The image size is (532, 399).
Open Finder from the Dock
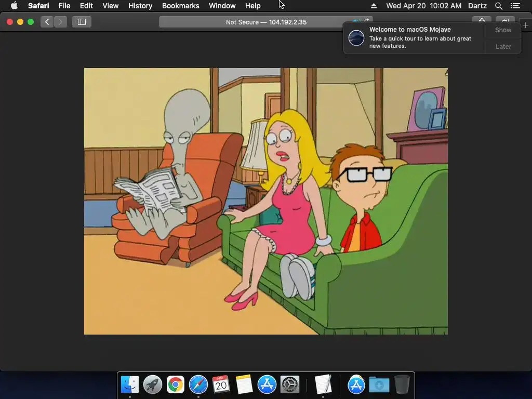pos(129,384)
